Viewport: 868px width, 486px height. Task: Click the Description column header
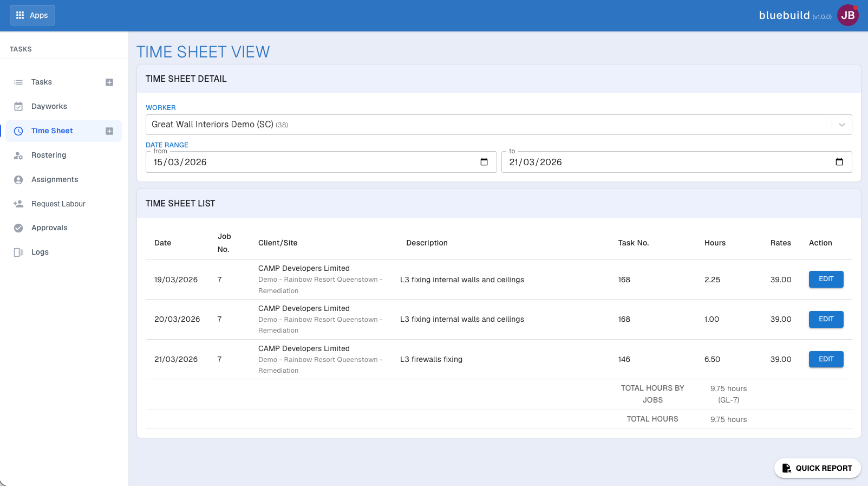427,243
